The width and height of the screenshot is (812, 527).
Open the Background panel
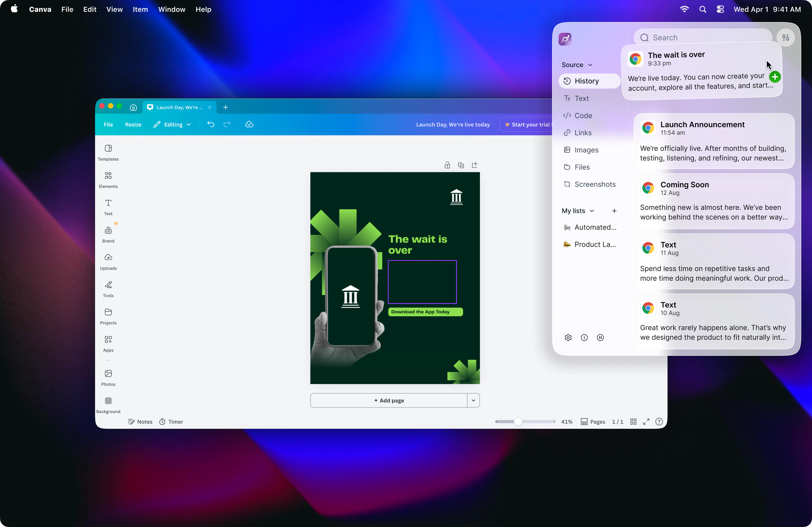108,405
